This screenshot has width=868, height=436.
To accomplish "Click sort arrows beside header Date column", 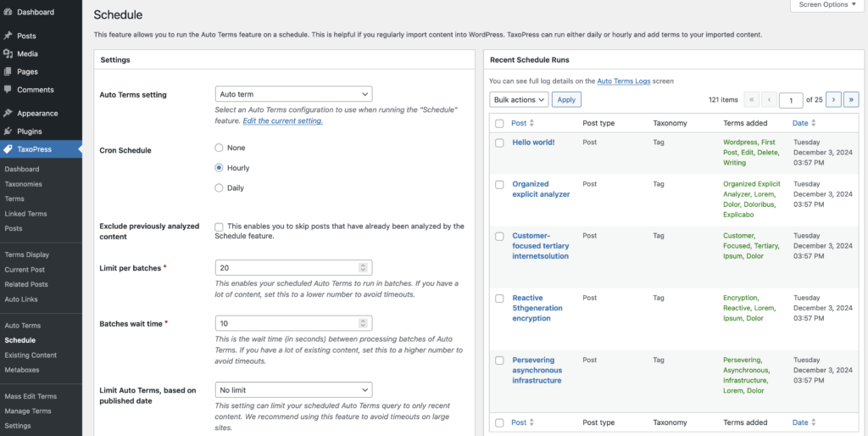I will (x=814, y=124).
